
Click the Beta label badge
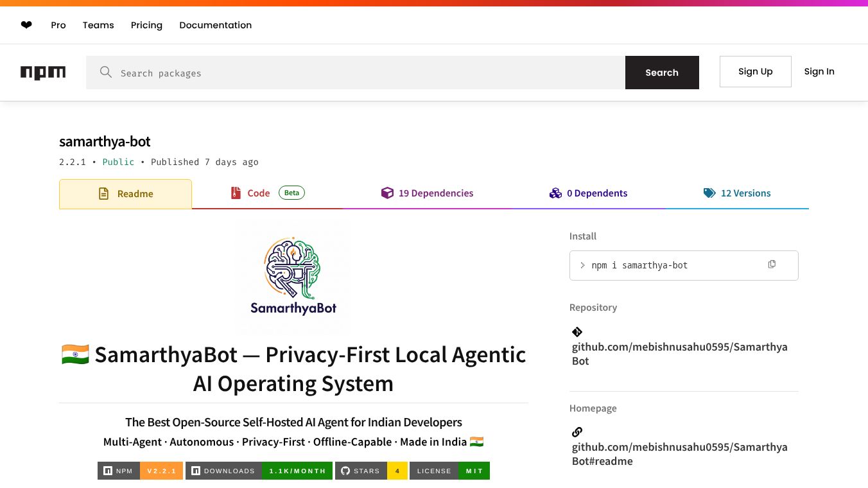point(291,193)
